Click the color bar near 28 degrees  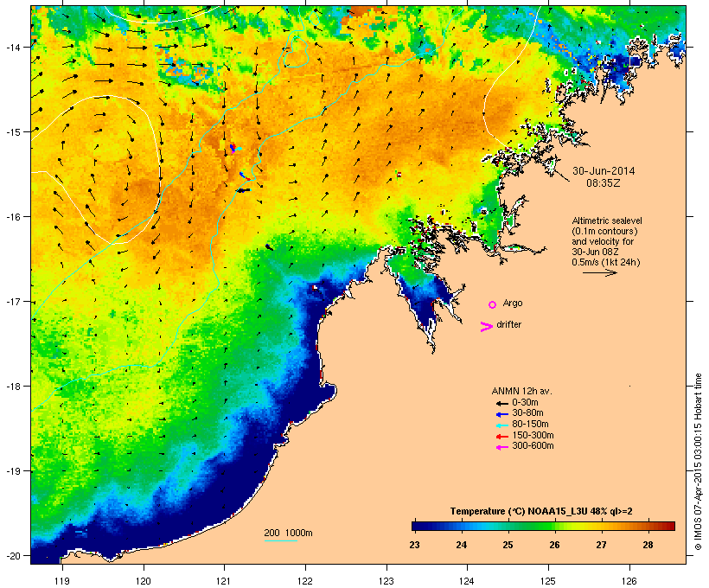pos(648,526)
